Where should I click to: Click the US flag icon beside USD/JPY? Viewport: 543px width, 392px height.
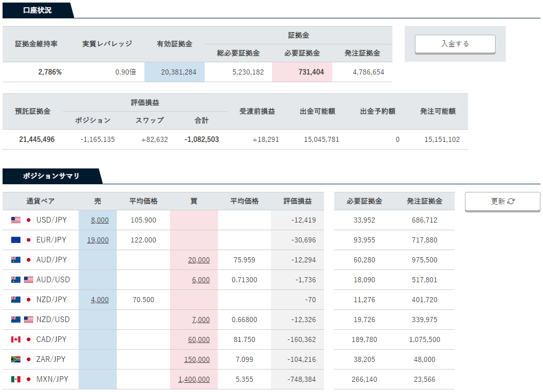point(16,220)
